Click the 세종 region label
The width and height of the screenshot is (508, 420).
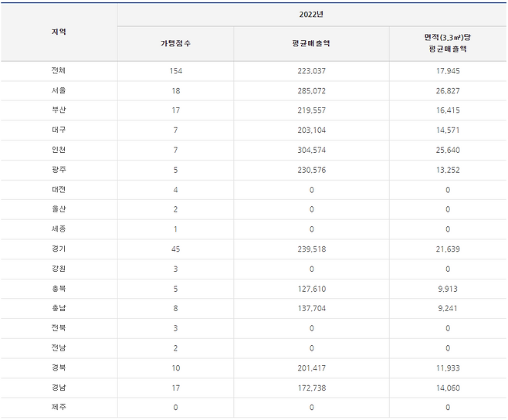coord(59,230)
